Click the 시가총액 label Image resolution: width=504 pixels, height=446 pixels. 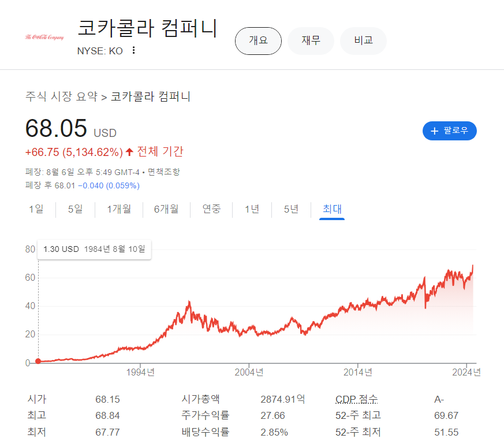(x=200, y=399)
